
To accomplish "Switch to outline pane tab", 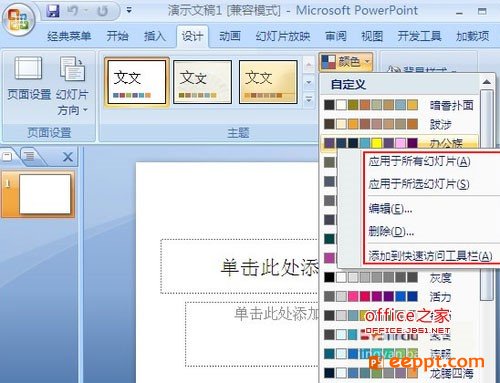I will [x=29, y=156].
